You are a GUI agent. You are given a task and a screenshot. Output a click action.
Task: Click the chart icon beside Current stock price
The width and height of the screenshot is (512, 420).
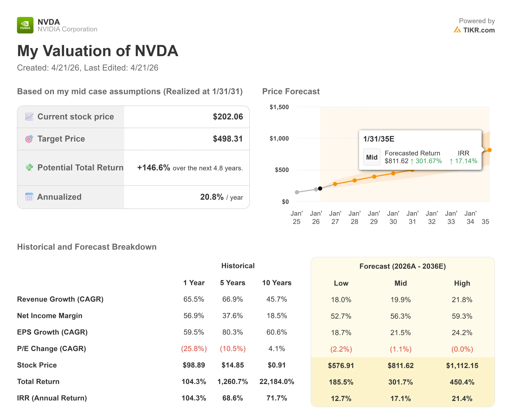pyautogui.click(x=29, y=117)
